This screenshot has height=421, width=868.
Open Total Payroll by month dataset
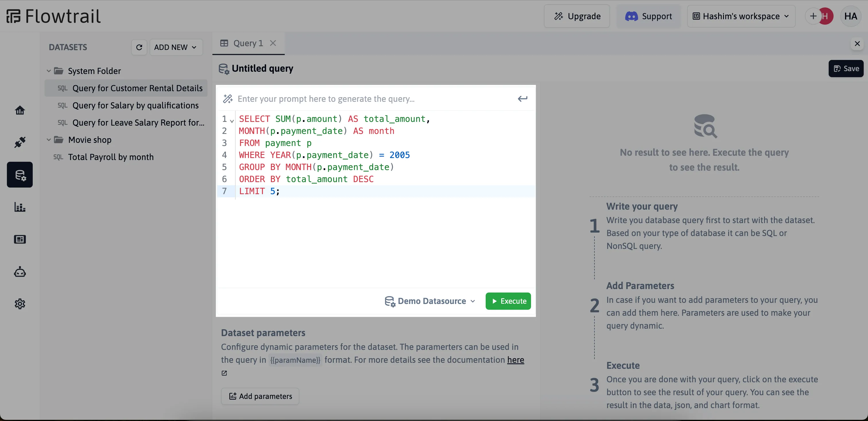(x=126, y=157)
